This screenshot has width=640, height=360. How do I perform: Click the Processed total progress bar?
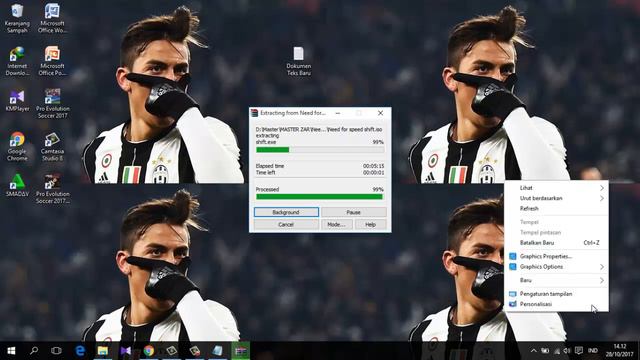pos(320,197)
